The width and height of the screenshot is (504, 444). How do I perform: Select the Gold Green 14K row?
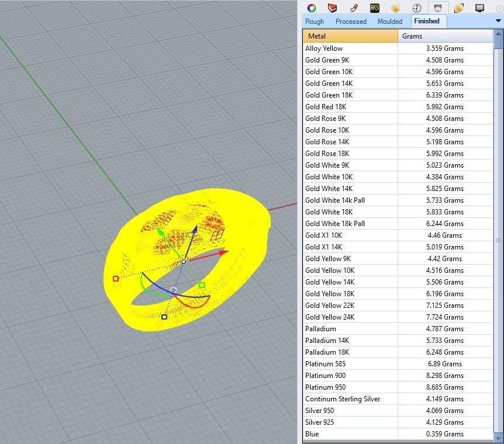pos(398,84)
